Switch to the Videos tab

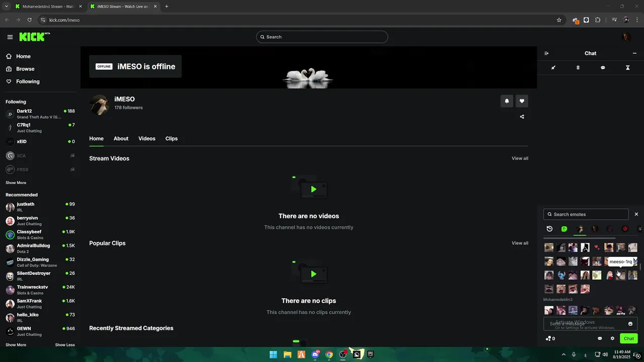(147, 139)
